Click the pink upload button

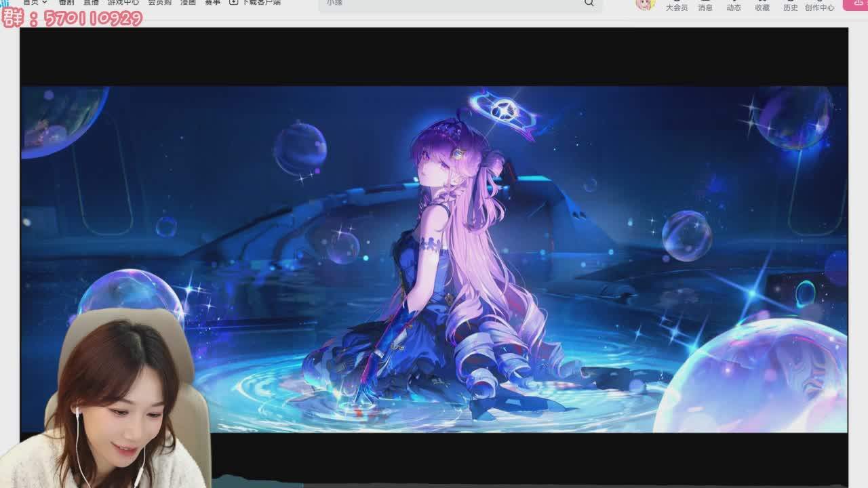click(856, 4)
